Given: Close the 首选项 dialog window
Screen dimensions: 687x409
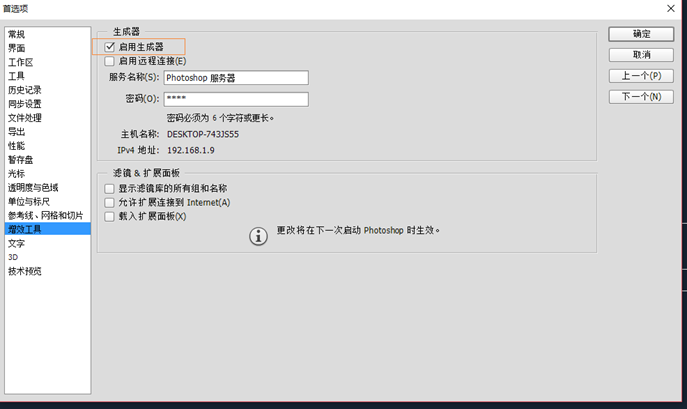Looking at the screenshot, I should click(x=670, y=9).
